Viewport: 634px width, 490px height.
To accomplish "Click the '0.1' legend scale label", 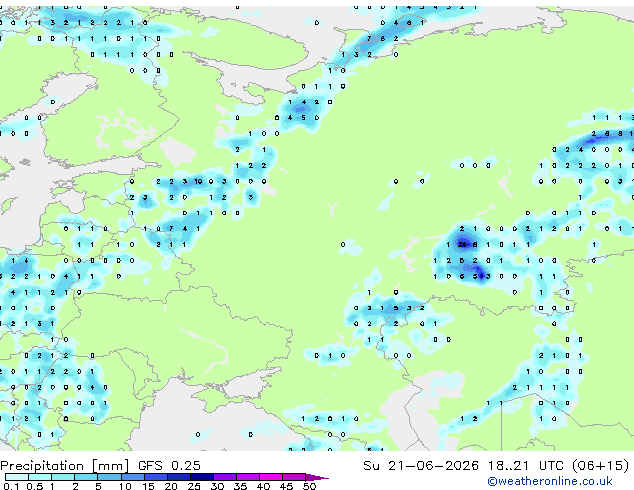I will 11,486.
